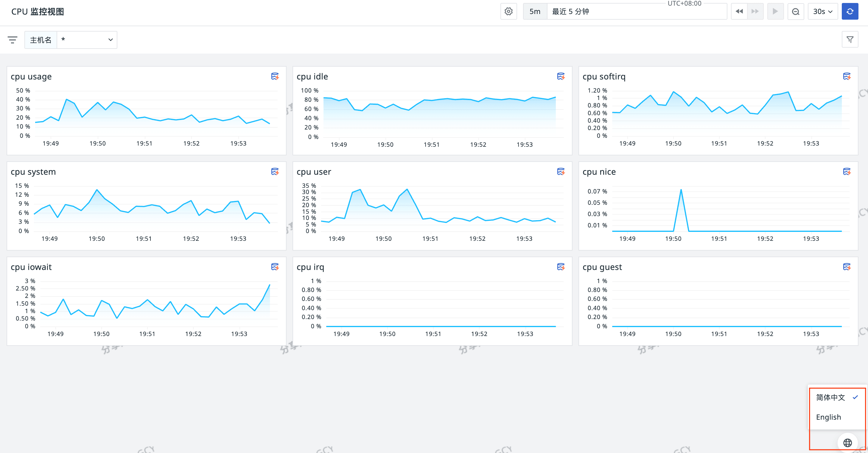Viewport: 868px width, 453px height.
Task: Expand the 主机名 hostname dropdown
Action: (87, 40)
